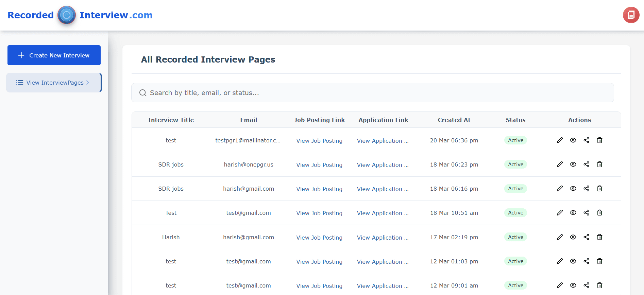Open View Application for 18 Mar 06:16 pm row

383,189
